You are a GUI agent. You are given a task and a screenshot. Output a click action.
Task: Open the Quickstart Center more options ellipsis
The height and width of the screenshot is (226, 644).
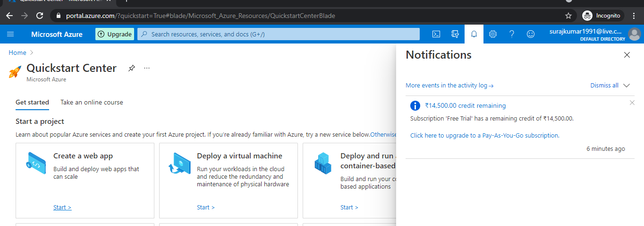[x=147, y=68]
